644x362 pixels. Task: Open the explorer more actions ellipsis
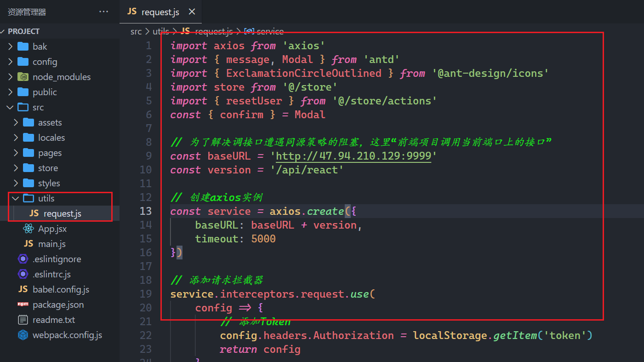(x=103, y=12)
